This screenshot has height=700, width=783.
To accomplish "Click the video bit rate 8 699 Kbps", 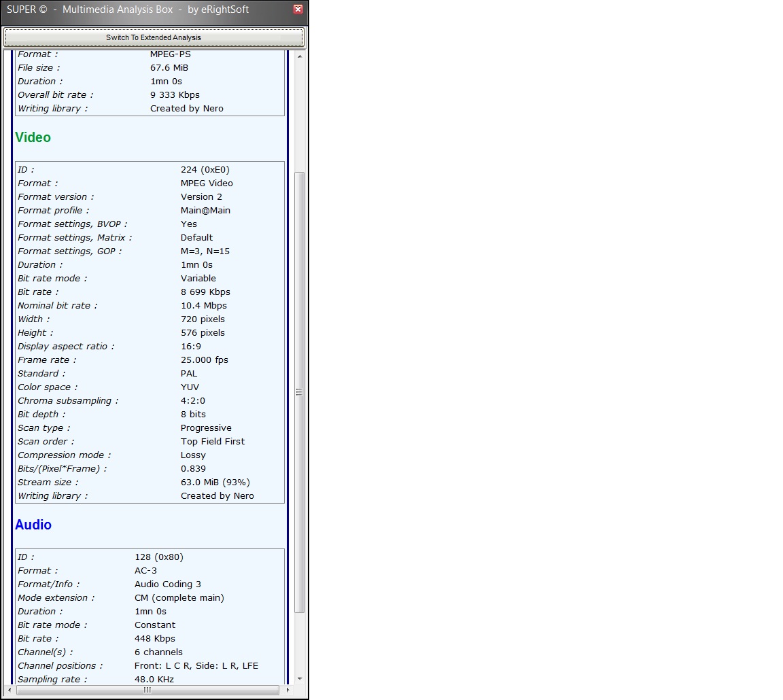I will pos(205,292).
